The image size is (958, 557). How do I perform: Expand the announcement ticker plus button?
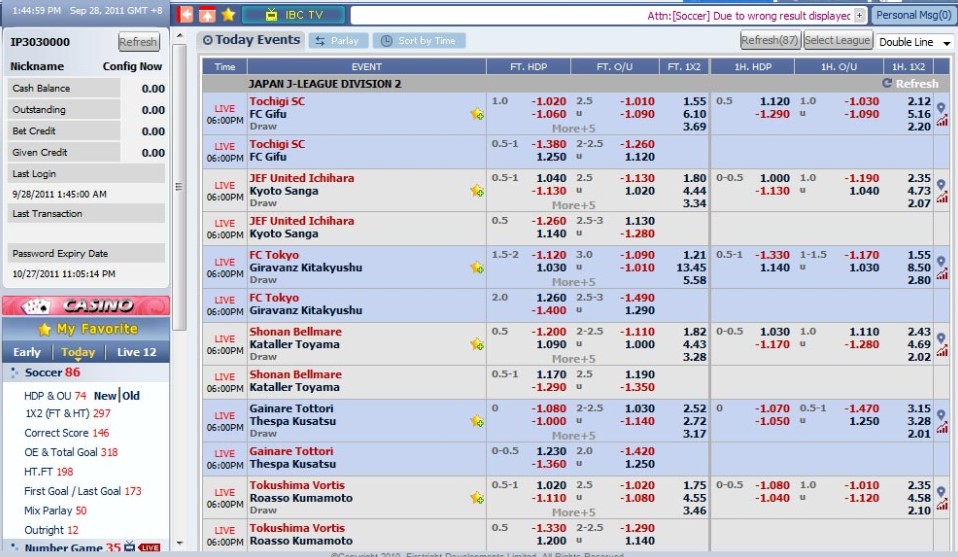[859, 15]
